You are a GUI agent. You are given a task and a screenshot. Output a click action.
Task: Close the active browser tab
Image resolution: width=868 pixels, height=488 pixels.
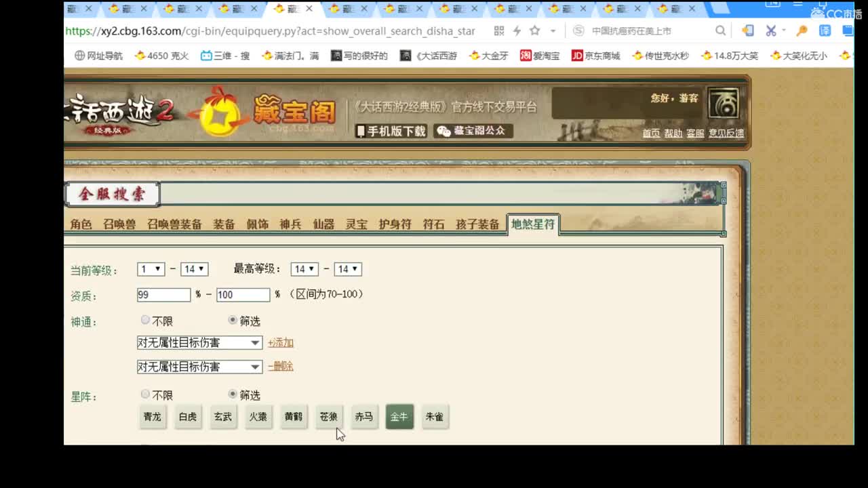309,9
